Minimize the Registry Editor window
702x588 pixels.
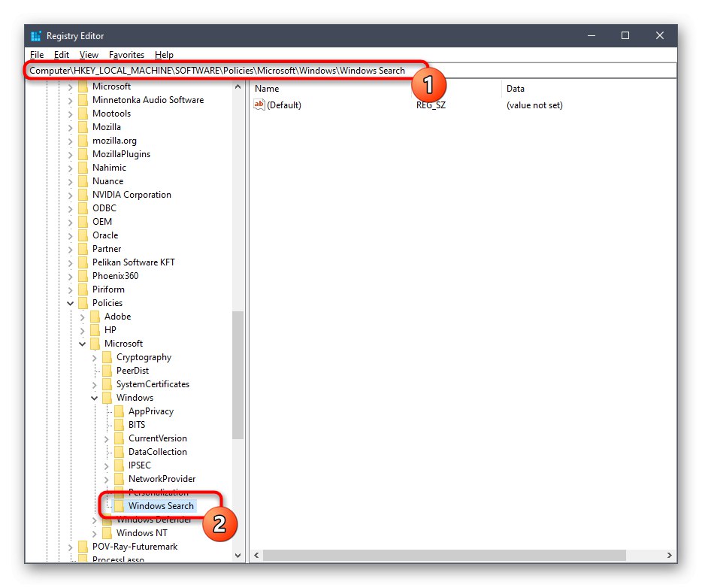click(x=592, y=35)
